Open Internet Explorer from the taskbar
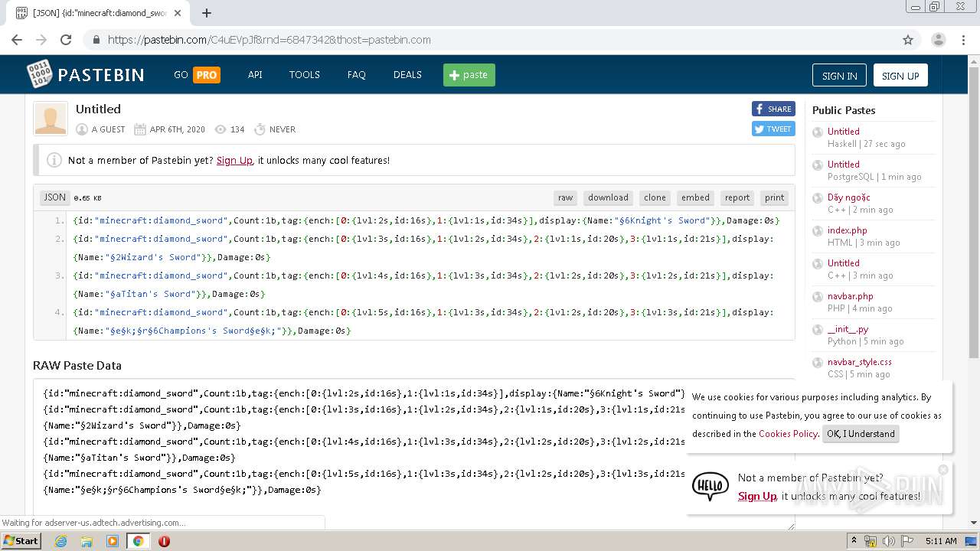Viewport: 980px width, 551px height. coord(60,541)
